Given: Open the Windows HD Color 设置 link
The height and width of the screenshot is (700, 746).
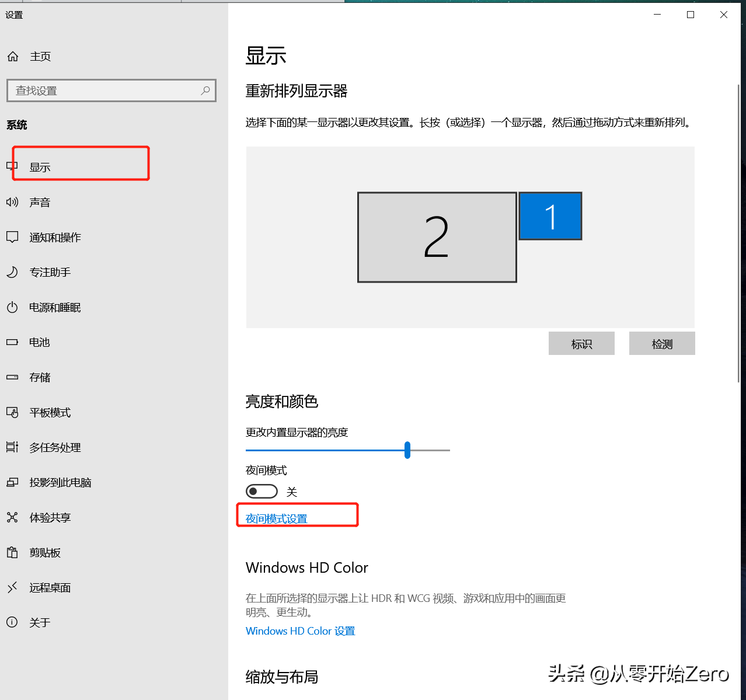Looking at the screenshot, I should (301, 631).
